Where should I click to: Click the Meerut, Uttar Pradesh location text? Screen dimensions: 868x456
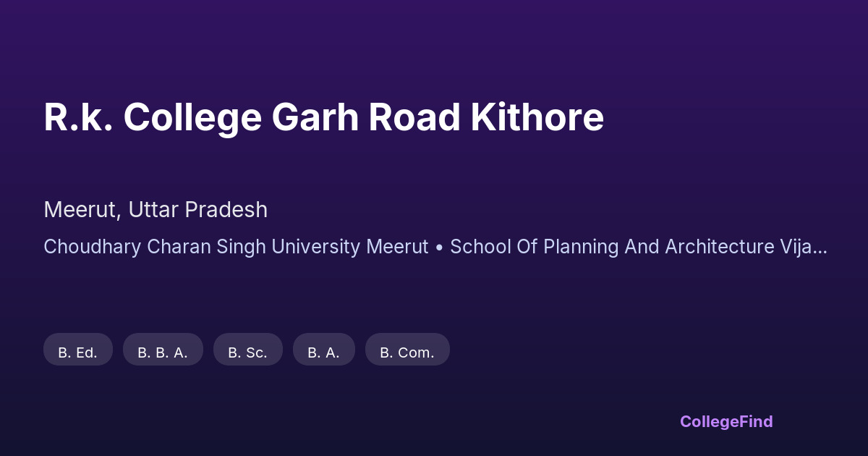[x=156, y=210]
